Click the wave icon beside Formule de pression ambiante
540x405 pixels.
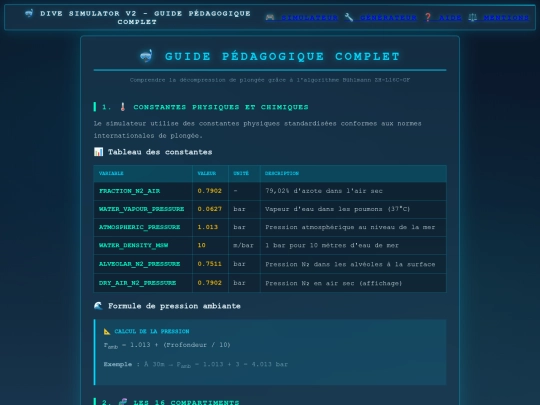98,306
